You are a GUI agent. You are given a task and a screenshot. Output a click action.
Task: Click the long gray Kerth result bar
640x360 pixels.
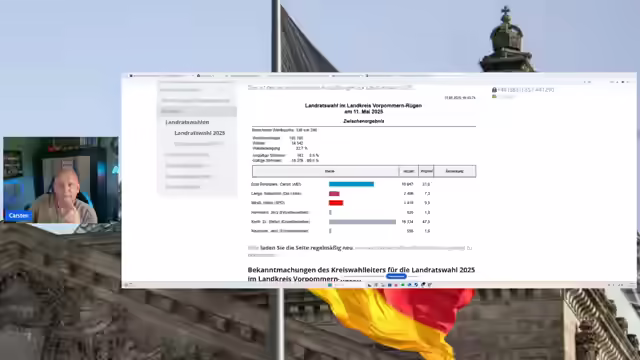362,222
